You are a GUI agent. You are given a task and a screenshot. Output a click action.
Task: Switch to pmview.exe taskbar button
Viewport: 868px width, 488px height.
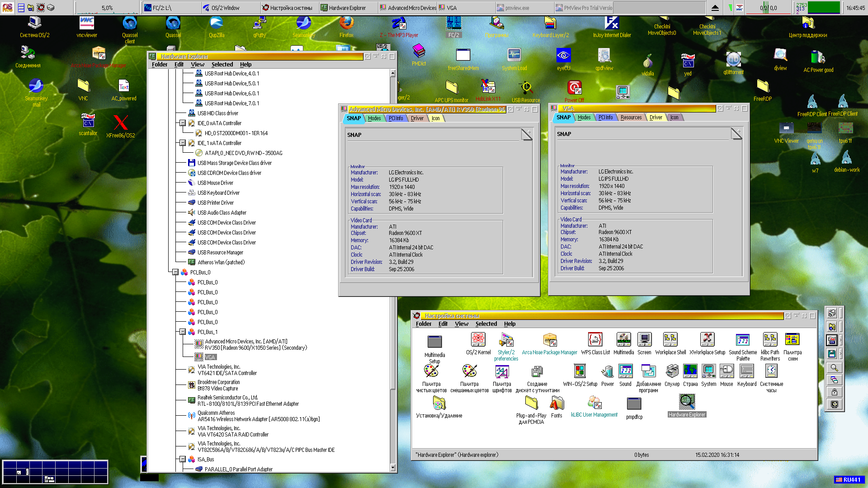click(x=525, y=8)
